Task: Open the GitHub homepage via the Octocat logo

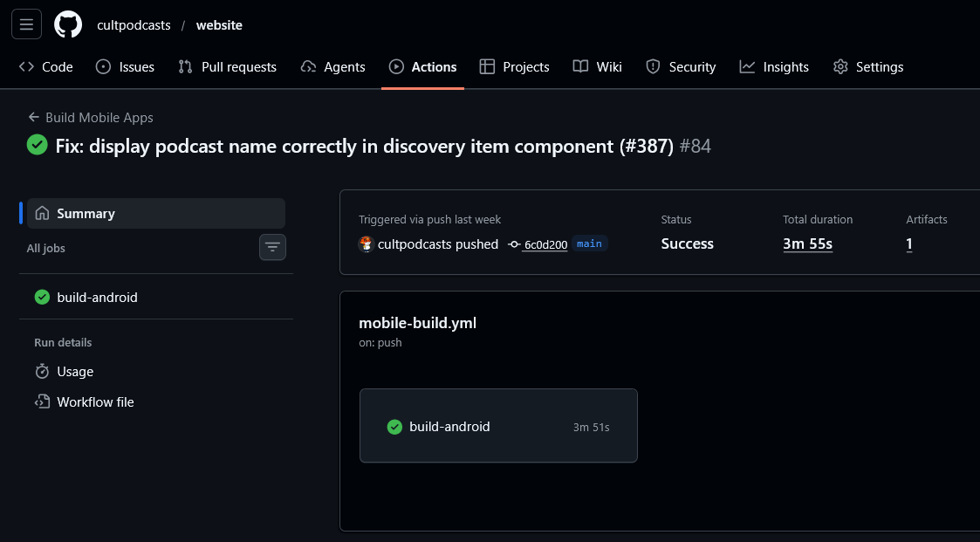Action: pyautogui.click(x=67, y=24)
